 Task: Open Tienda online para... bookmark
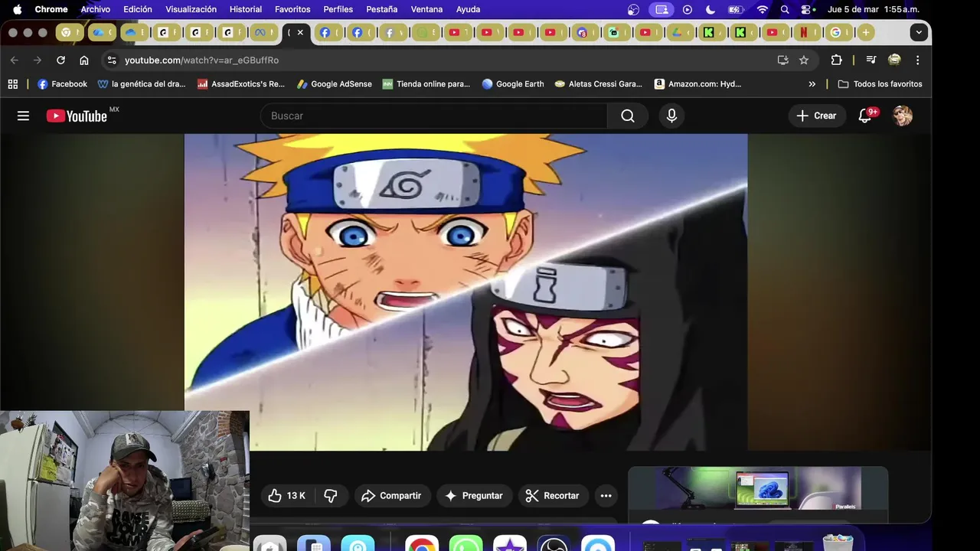pyautogui.click(x=426, y=84)
